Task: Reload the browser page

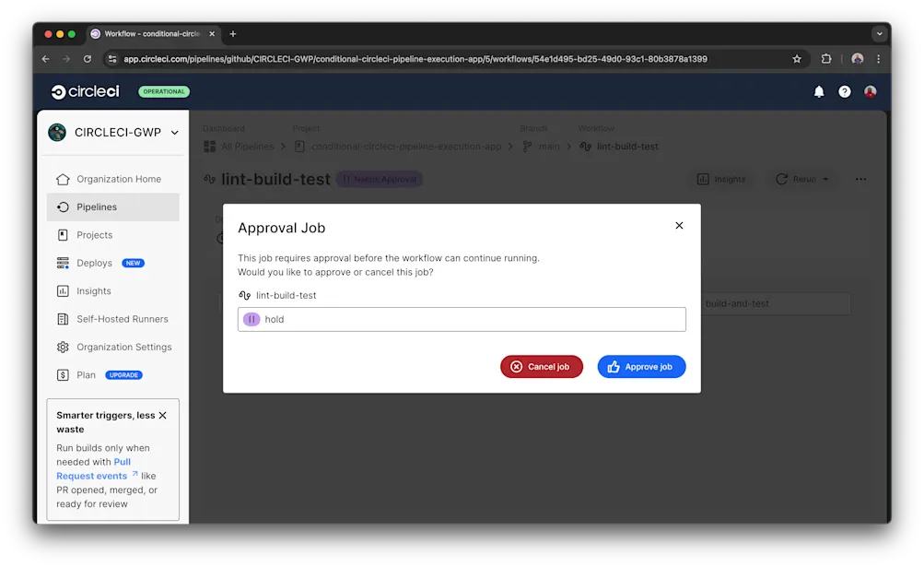Action: click(x=88, y=59)
